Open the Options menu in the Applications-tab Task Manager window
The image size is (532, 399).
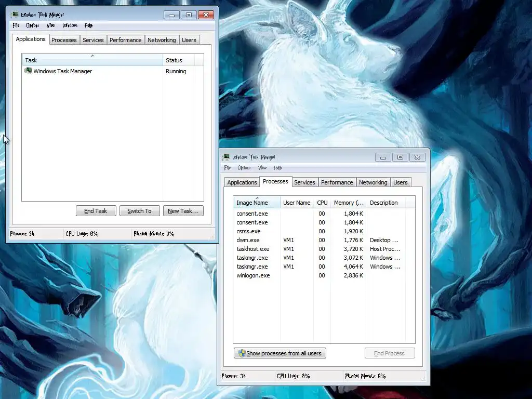(33, 25)
